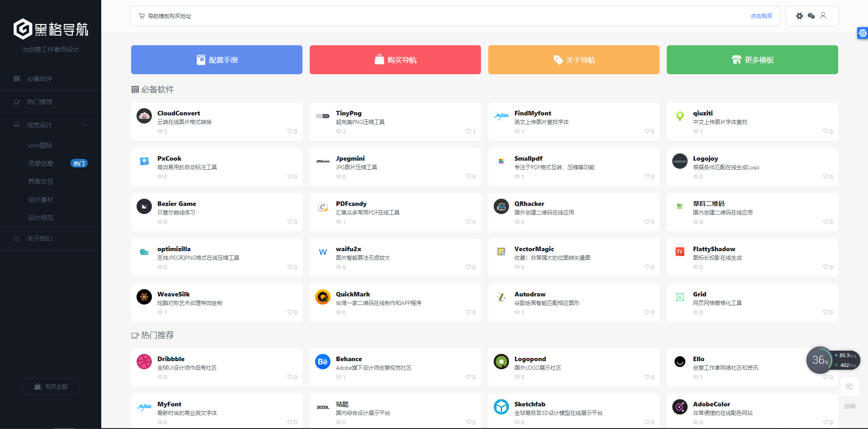Click the shopping cart icon in the search bar
This screenshot has height=429, width=868.
141,16
